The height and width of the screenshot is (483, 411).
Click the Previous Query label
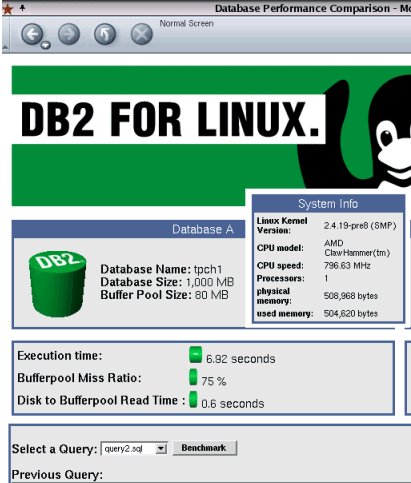click(x=57, y=474)
